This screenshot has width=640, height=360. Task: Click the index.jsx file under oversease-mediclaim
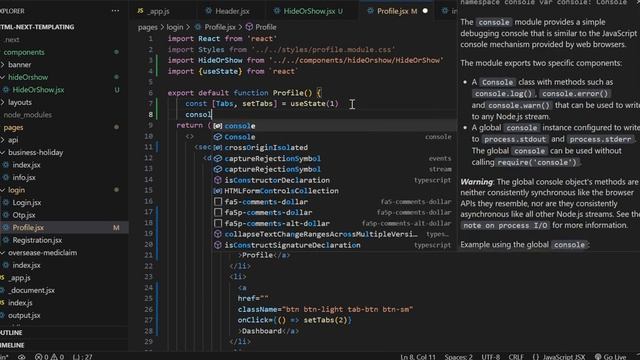tap(26, 265)
